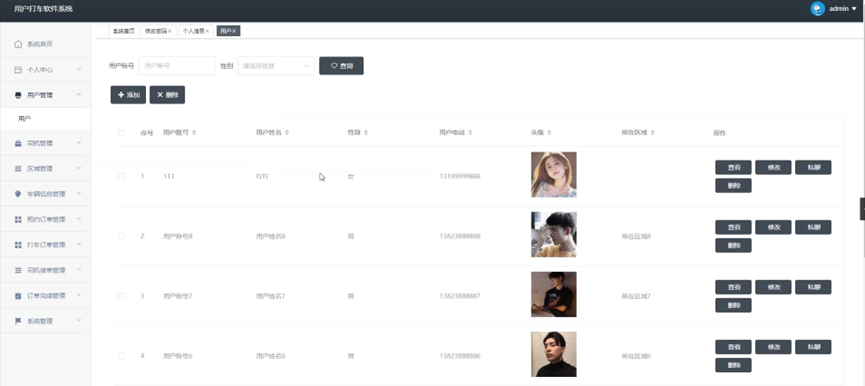Expand the 司机管理 menu chevron

tap(79, 143)
